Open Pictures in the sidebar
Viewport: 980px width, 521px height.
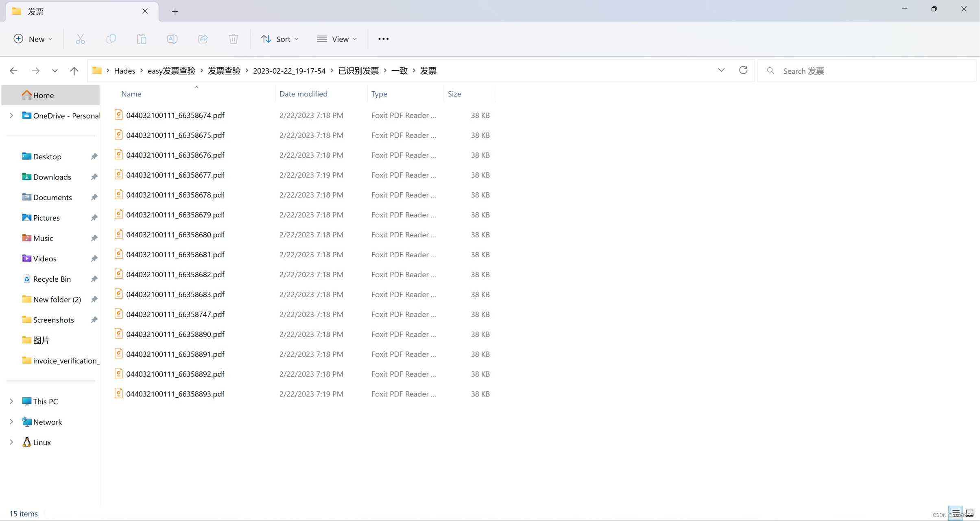[x=46, y=218]
